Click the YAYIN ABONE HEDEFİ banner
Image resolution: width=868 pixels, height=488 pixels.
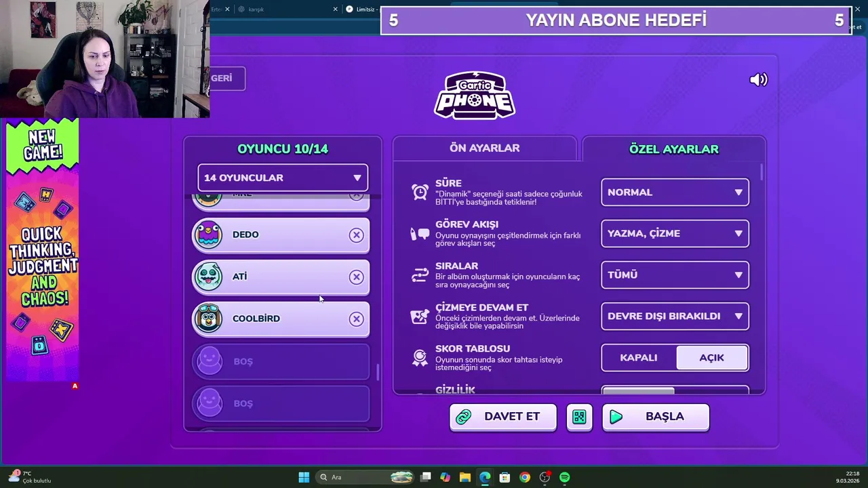(616, 20)
